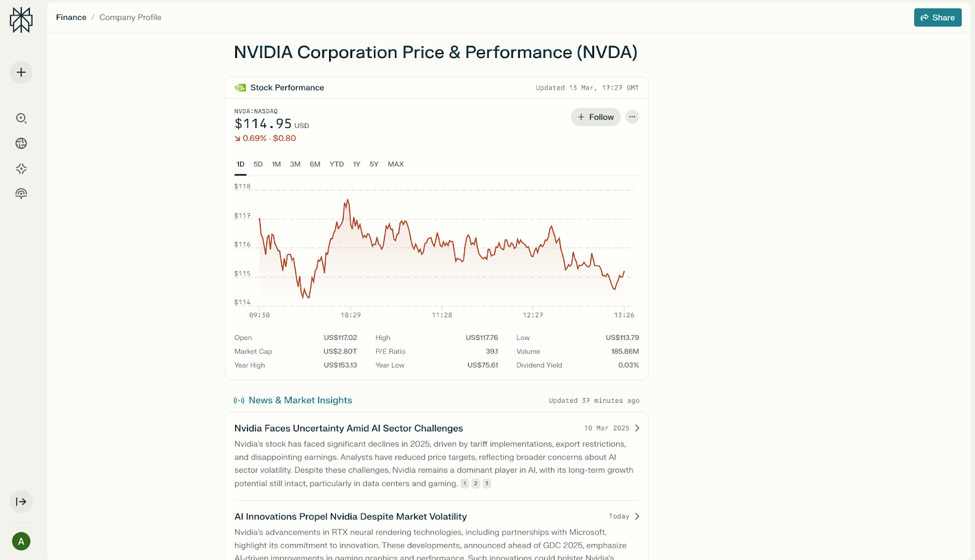Click the Perplexity logo icon
The width and height of the screenshot is (975, 560).
point(21,20)
